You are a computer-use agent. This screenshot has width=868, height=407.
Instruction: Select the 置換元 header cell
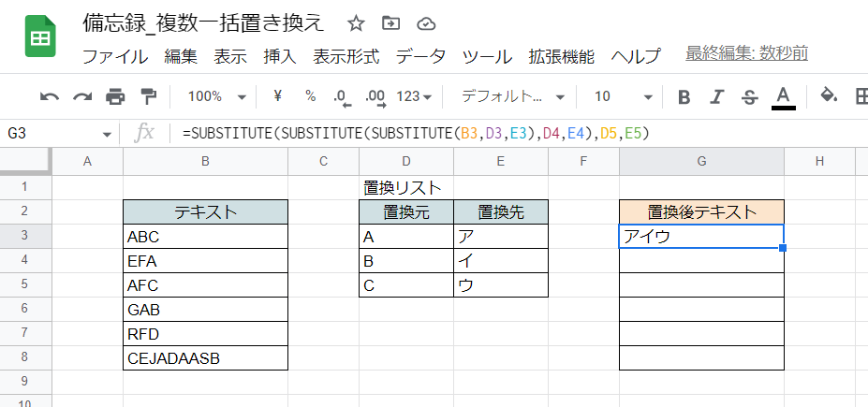click(406, 212)
